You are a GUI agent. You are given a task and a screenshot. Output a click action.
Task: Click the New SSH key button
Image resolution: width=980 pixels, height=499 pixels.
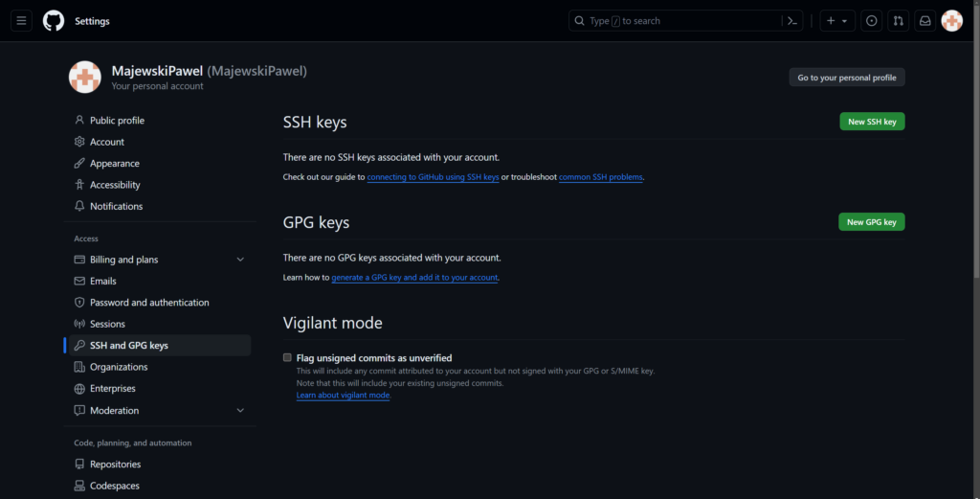871,122
